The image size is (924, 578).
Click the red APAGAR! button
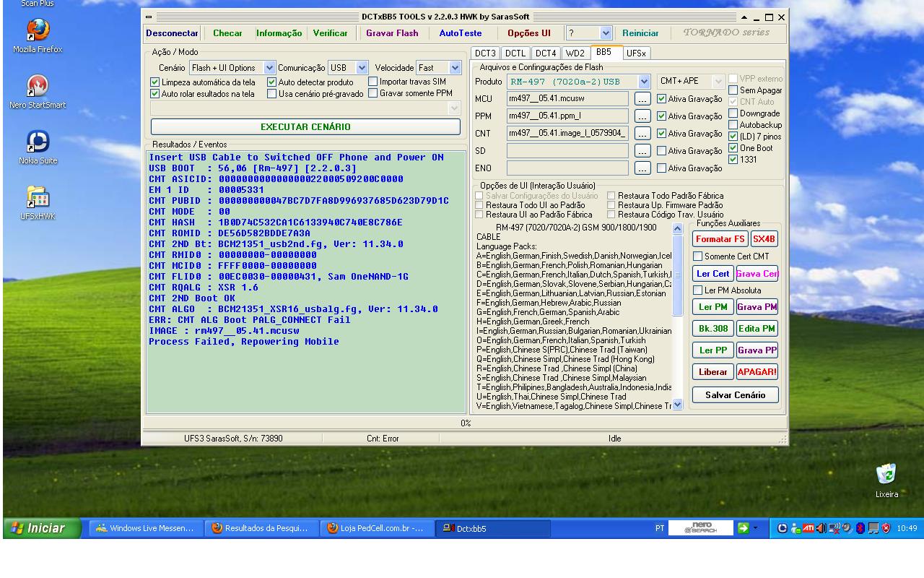(757, 372)
